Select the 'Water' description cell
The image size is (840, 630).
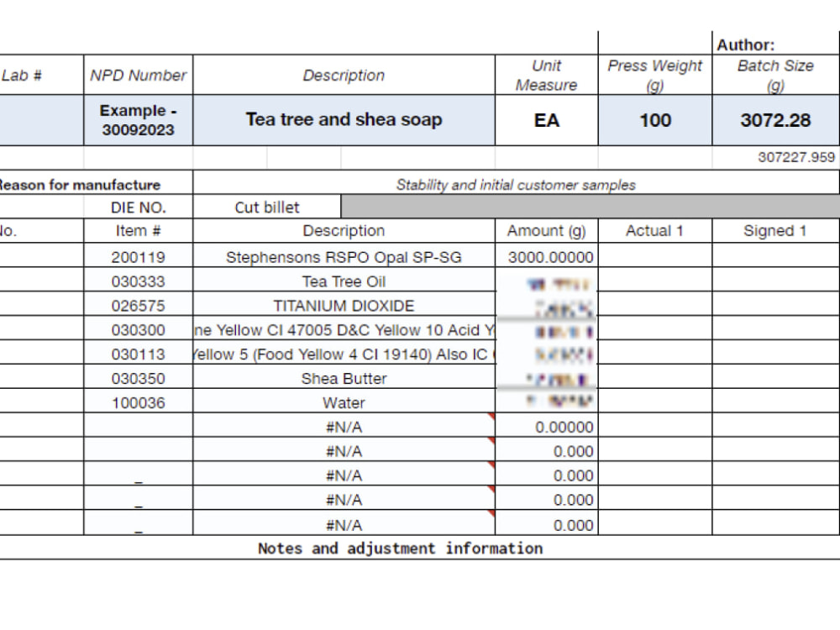point(344,402)
